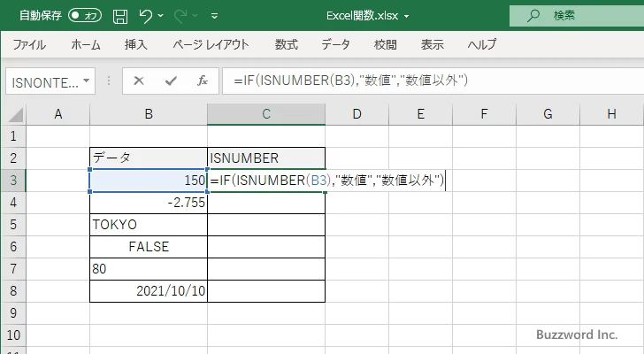
Task: Expand the Name Box dropdown arrow
Action: 87,81
